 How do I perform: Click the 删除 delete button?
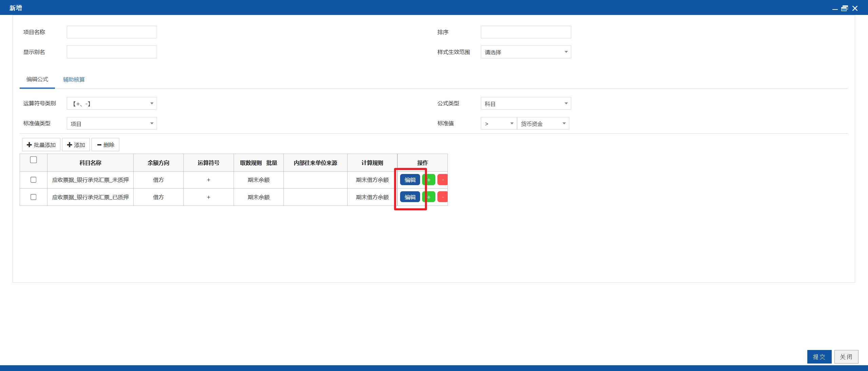(105, 145)
